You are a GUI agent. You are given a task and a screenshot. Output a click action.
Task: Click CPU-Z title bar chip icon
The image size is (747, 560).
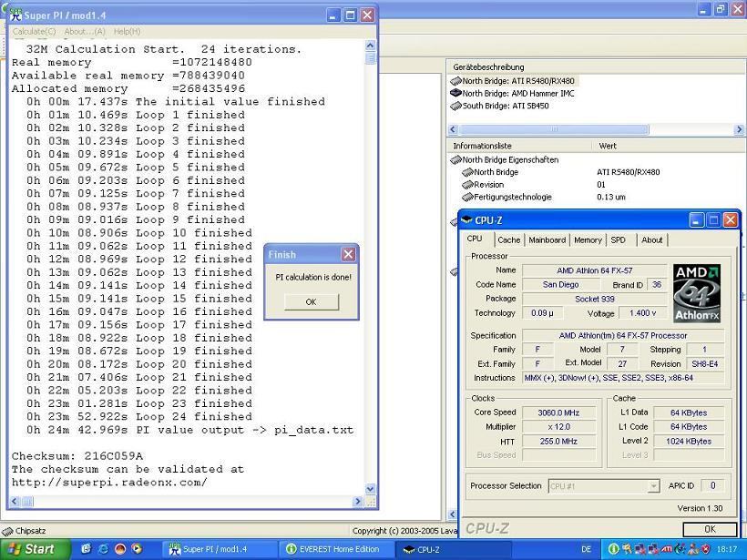466,220
